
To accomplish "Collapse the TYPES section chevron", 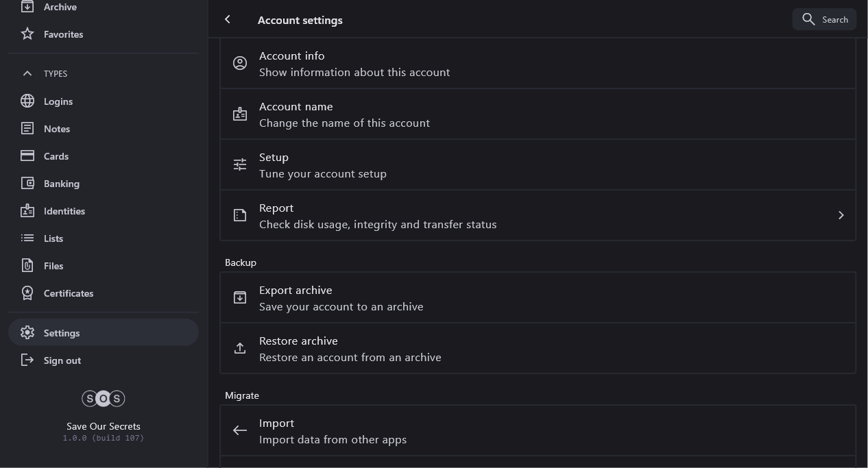I will 27,73.
